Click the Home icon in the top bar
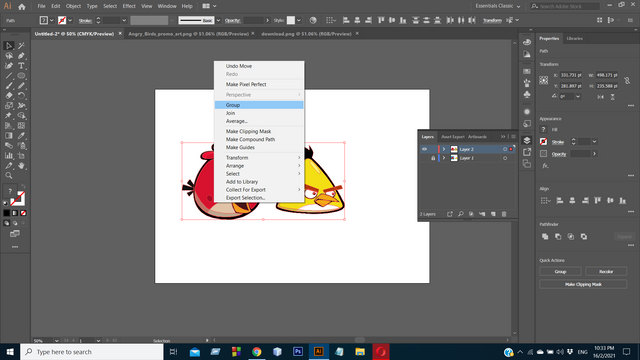 22,7
